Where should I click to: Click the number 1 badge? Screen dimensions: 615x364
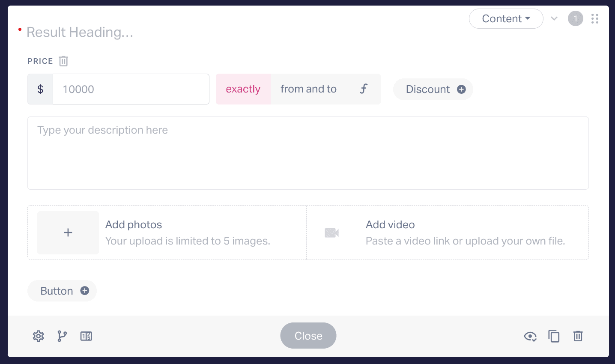coord(576,18)
